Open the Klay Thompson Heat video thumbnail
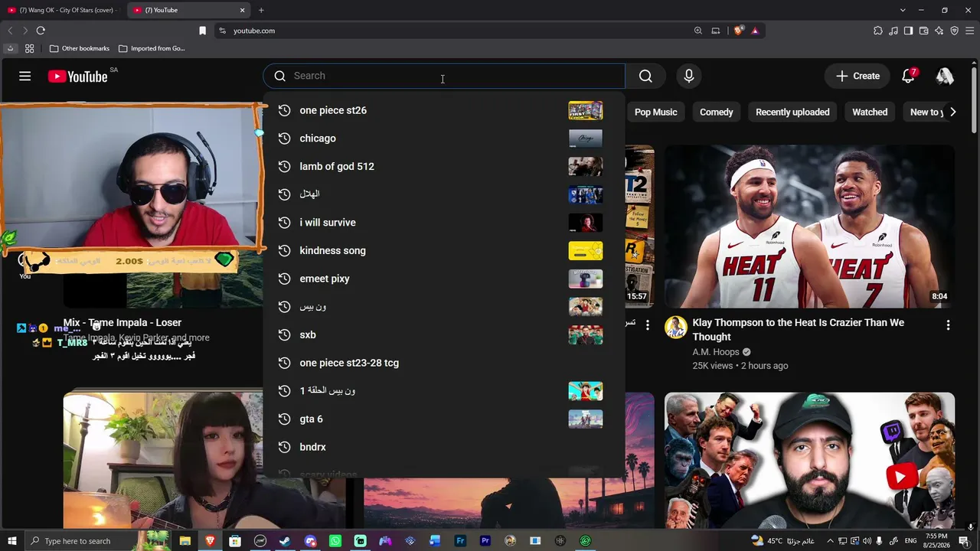Screen dimensions: 980x551 click(809, 227)
